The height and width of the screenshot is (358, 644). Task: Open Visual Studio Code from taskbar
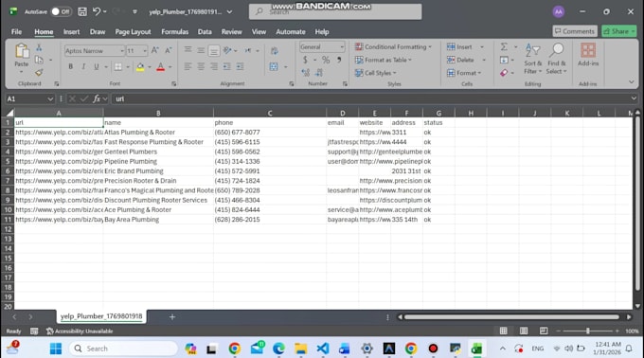(x=323, y=349)
